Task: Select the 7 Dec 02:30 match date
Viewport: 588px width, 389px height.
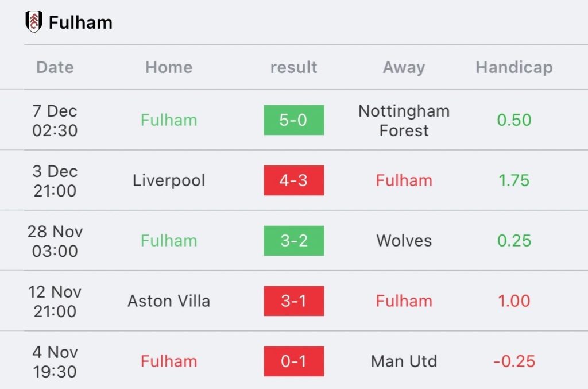Action: (x=55, y=121)
